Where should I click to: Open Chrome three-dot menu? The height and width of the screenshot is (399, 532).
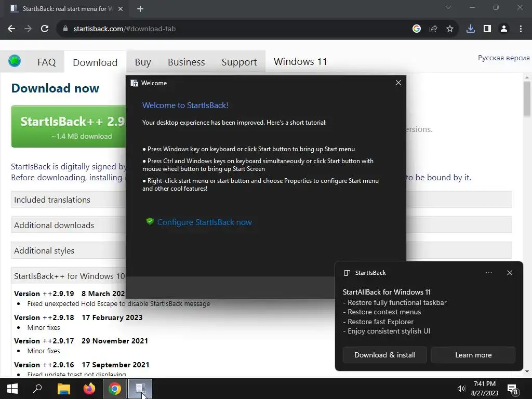tap(521, 29)
